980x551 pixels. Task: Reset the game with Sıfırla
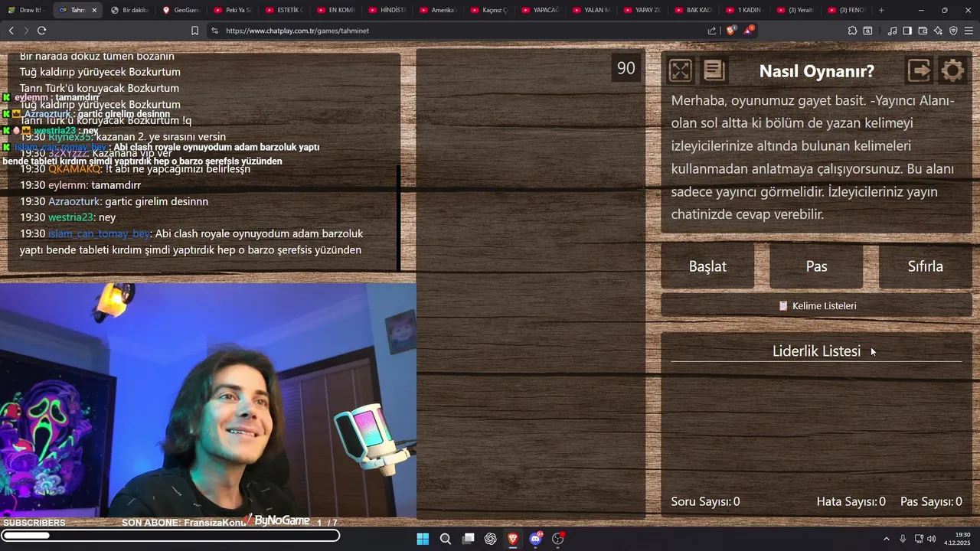click(925, 266)
